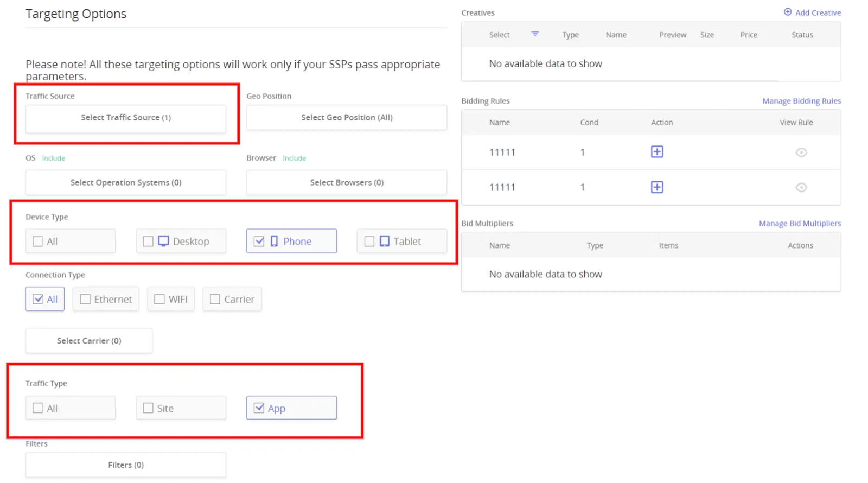Click Items header in Bid Multipliers table
The height and width of the screenshot is (483, 868).
668,245
